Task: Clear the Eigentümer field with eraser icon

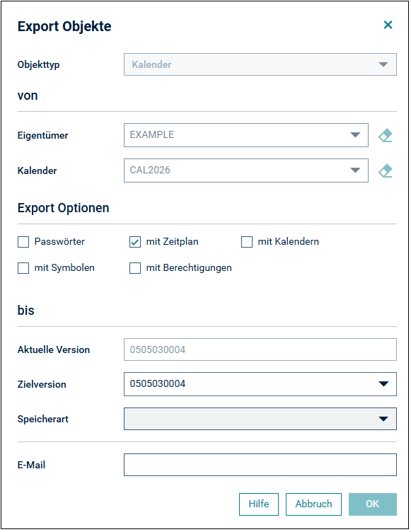Action: pos(386,135)
